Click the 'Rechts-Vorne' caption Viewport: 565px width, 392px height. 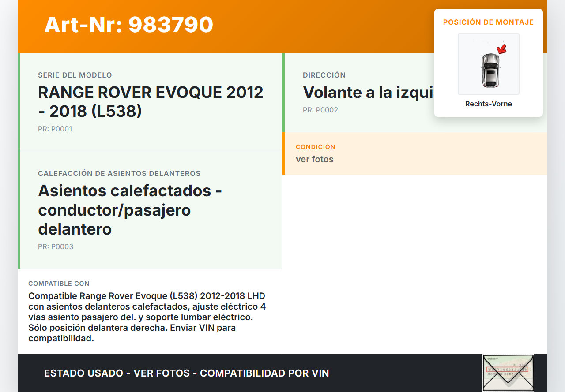tap(489, 104)
